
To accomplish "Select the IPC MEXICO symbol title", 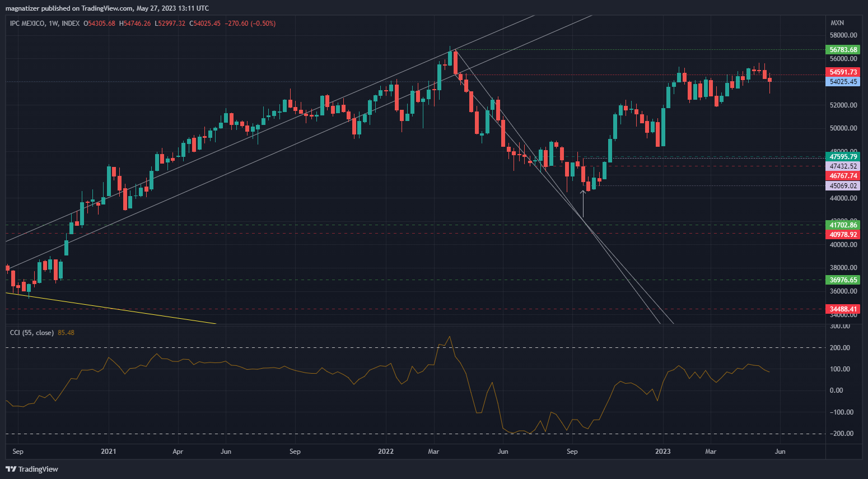I will click(27, 24).
